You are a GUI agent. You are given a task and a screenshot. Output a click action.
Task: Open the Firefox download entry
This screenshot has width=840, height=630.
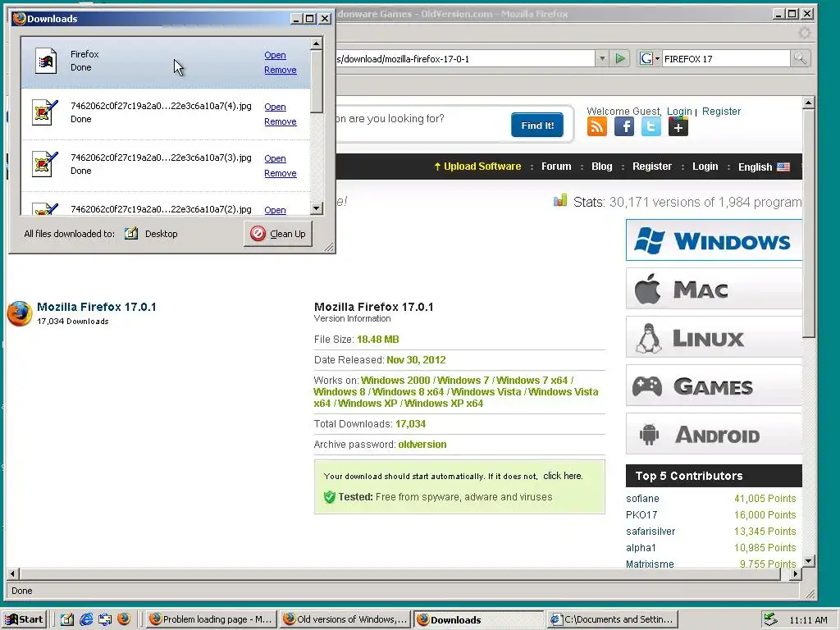pos(275,55)
